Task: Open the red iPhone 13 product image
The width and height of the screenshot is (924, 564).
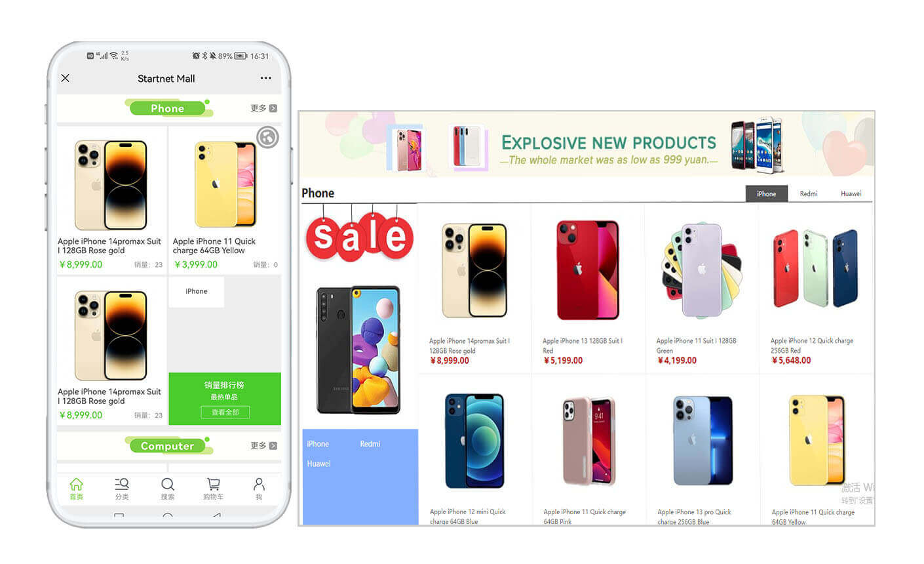Action: [587, 270]
